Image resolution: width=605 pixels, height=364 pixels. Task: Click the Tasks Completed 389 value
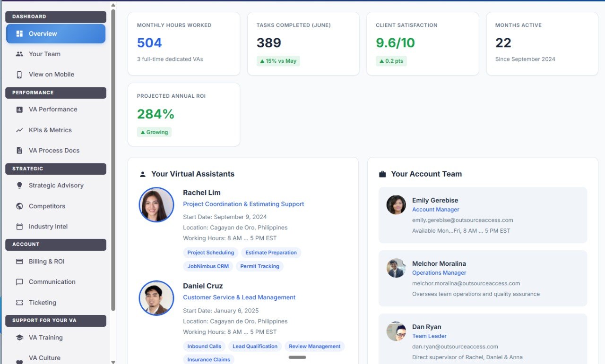click(x=269, y=43)
